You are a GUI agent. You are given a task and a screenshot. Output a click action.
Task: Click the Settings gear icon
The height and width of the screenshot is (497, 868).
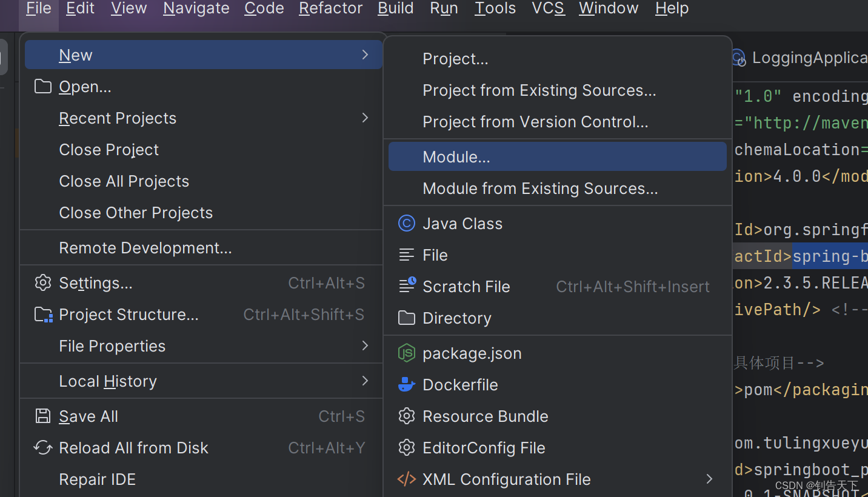point(42,283)
